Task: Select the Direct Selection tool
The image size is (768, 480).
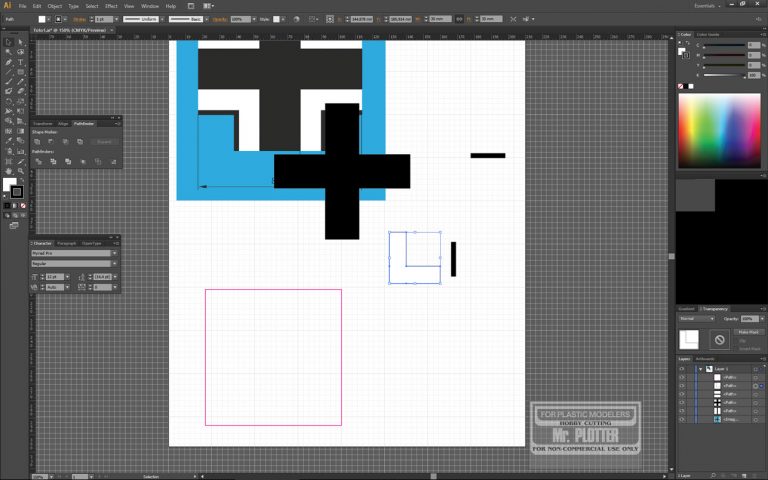Action: coord(21,41)
